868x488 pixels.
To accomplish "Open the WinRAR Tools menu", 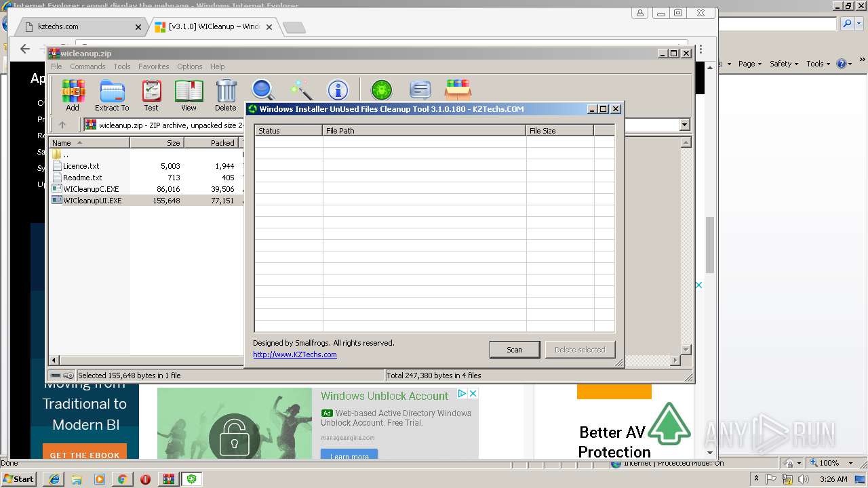I will click(122, 66).
